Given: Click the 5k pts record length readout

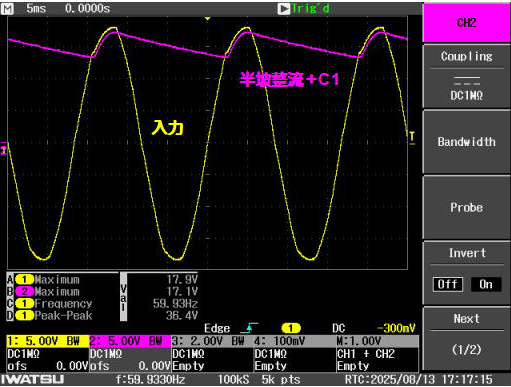Looking at the screenshot, I should click(x=281, y=380).
